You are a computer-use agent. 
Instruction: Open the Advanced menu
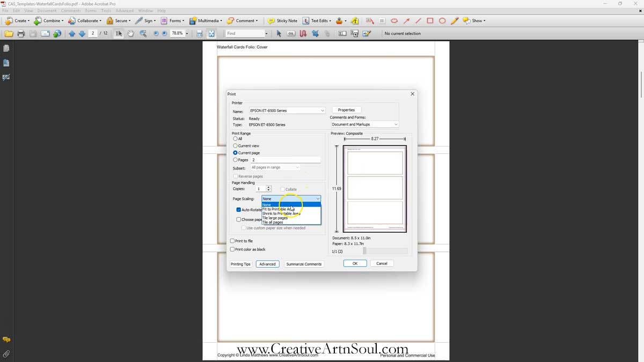tap(125, 11)
